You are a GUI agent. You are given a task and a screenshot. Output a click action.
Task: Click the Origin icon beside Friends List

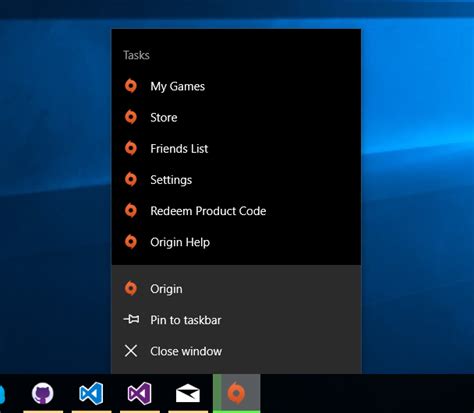click(x=131, y=148)
